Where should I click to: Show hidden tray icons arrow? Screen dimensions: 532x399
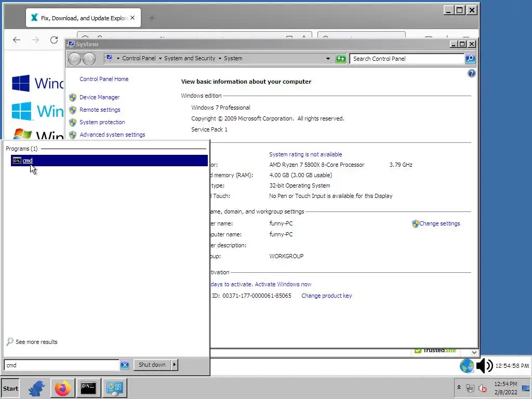[x=459, y=388]
